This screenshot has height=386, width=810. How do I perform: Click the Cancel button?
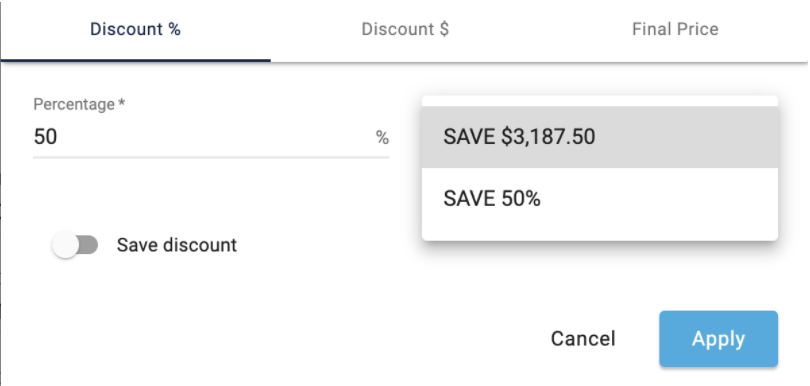click(x=583, y=339)
